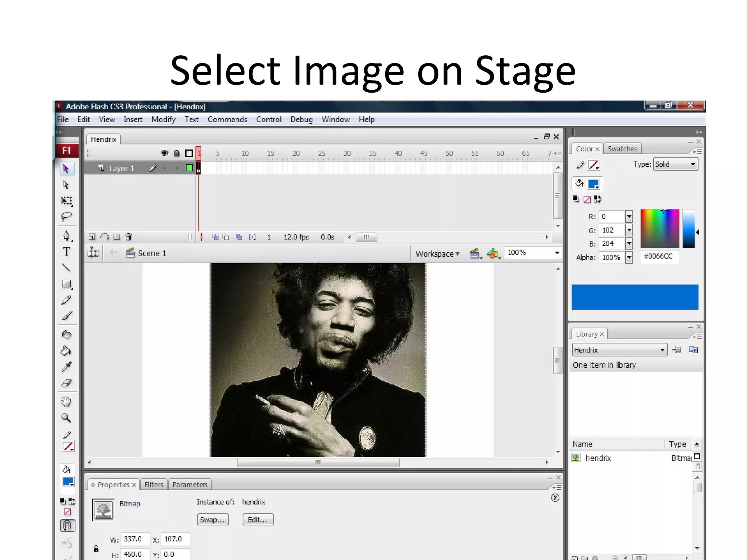The image size is (747, 560).
Task: Toggle Onion Skin button in timeline
Action: (x=215, y=237)
